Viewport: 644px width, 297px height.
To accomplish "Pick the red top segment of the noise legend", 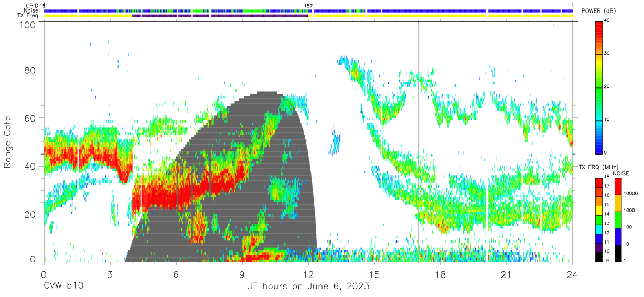I will coord(618,186).
